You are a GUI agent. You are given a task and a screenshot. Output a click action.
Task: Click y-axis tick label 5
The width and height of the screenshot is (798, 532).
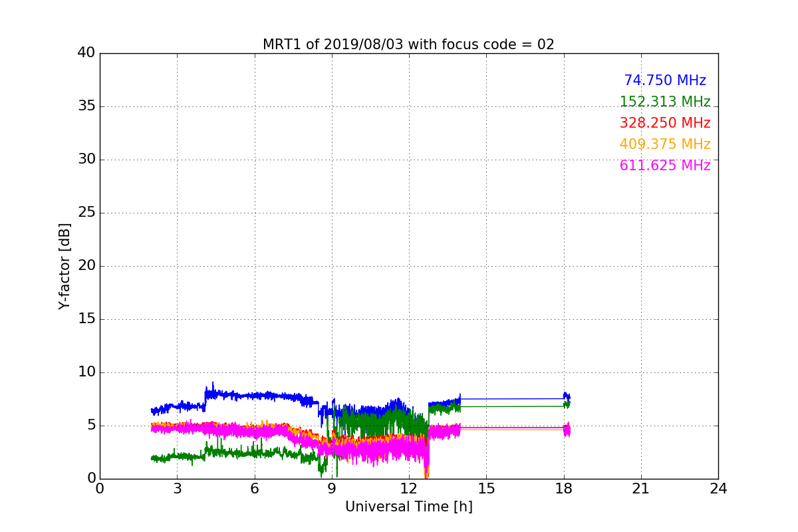(x=90, y=426)
